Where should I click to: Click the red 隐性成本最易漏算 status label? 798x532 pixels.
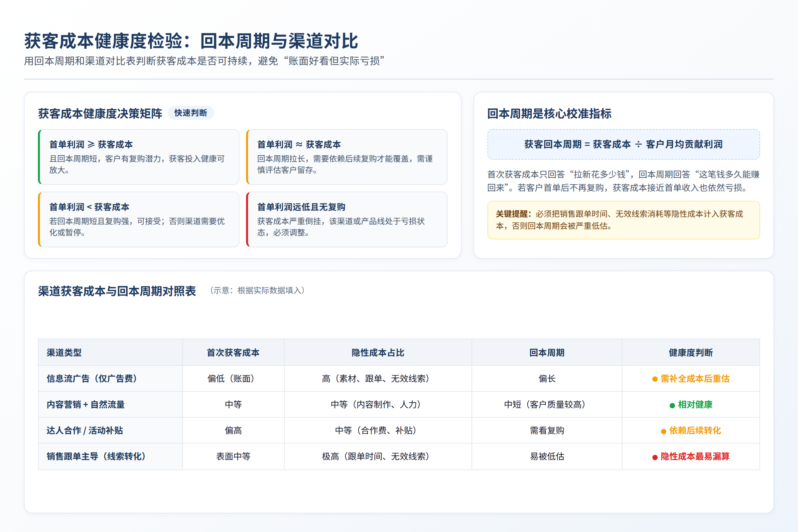691,456
